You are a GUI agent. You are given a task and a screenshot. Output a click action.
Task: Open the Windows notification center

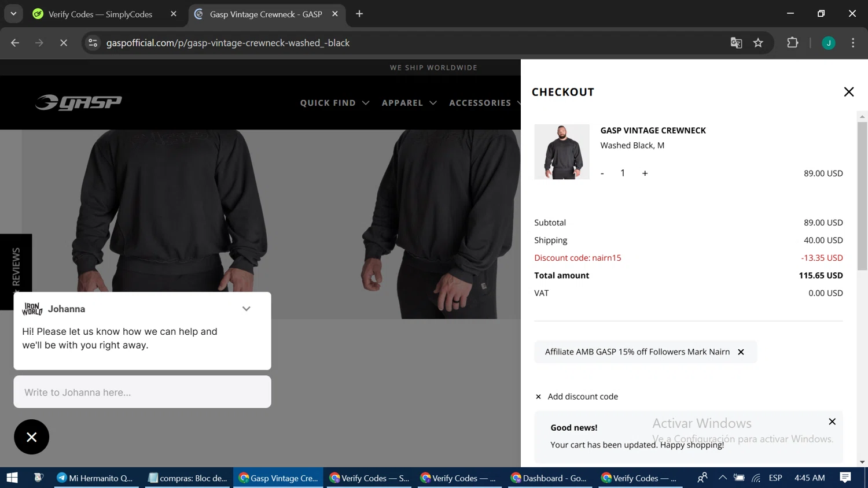tap(845, 478)
